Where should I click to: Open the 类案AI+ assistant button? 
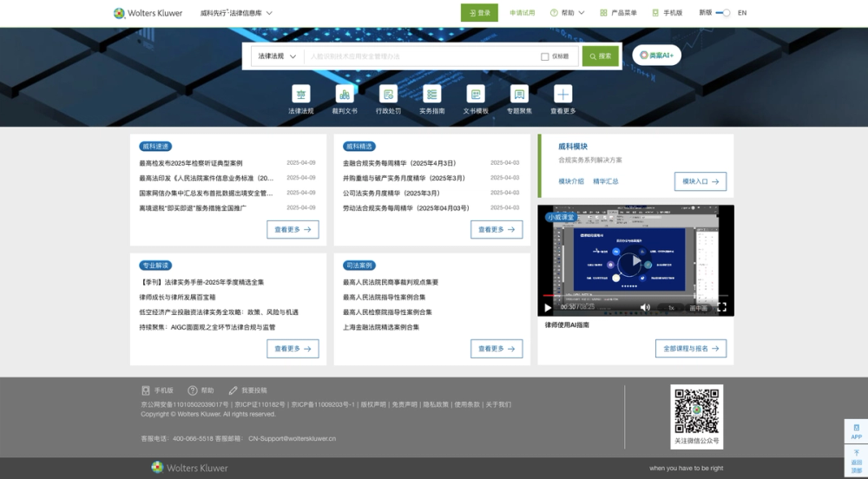coord(656,56)
